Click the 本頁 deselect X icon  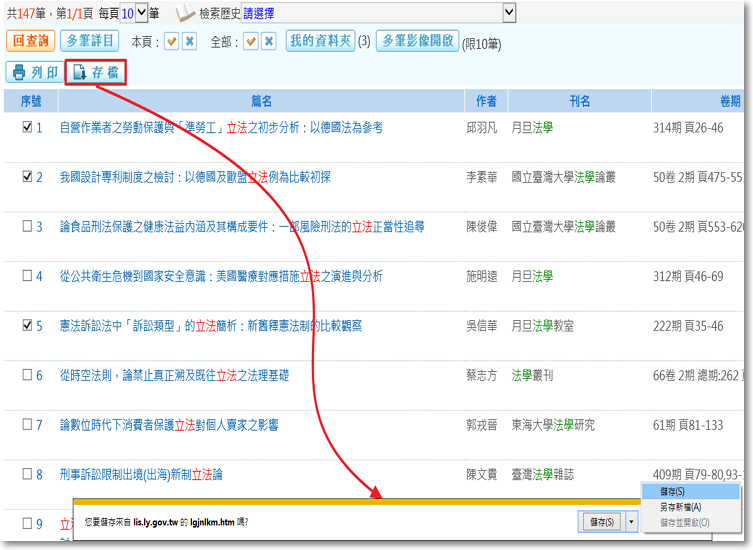coord(189,41)
